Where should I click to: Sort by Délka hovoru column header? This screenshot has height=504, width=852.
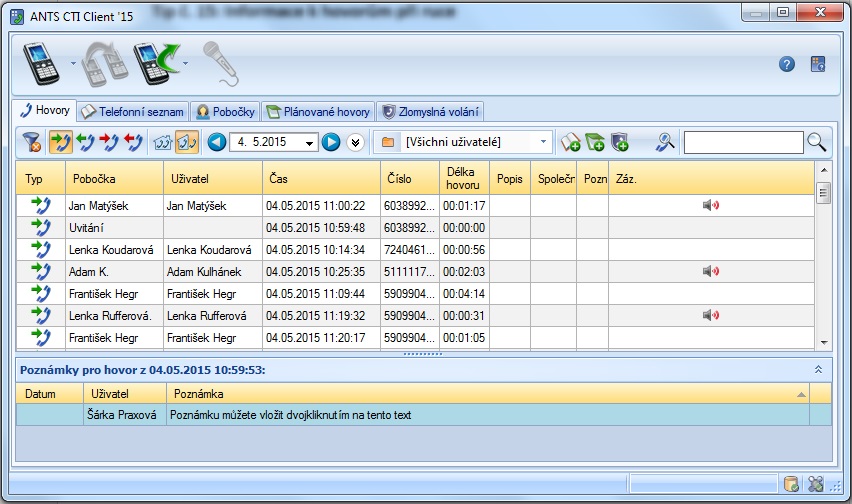click(x=465, y=179)
